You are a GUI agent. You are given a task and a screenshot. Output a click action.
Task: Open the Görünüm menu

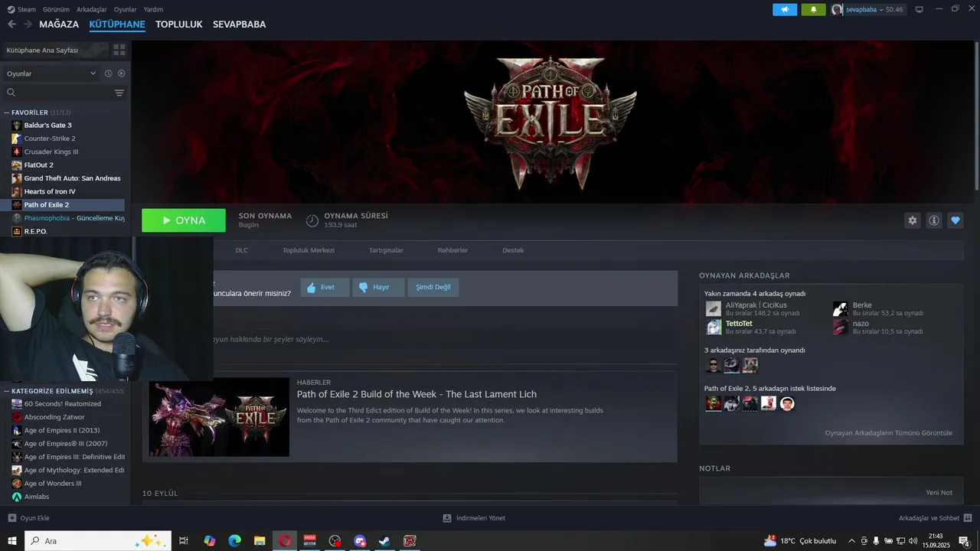[56, 9]
